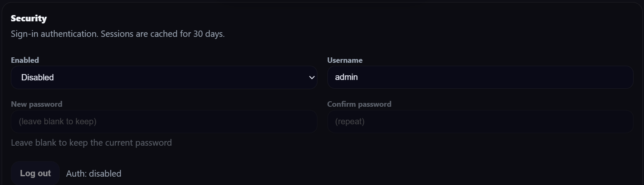Click the Enabled field label
The image size is (644, 185).
click(25, 60)
